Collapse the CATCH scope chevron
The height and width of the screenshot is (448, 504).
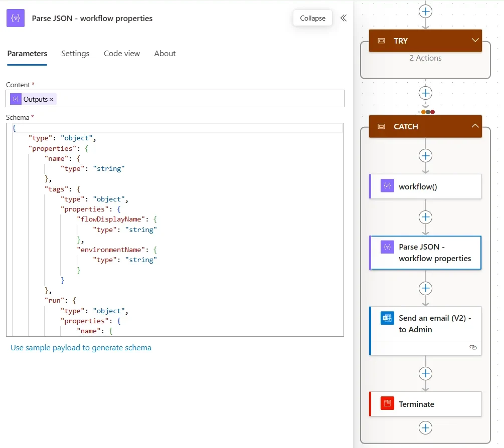pyautogui.click(x=475, y=126)
